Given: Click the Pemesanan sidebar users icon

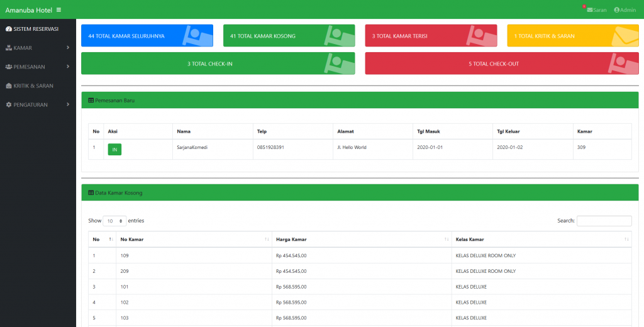Looking at the screenshot, I should [x=9, y=67].
